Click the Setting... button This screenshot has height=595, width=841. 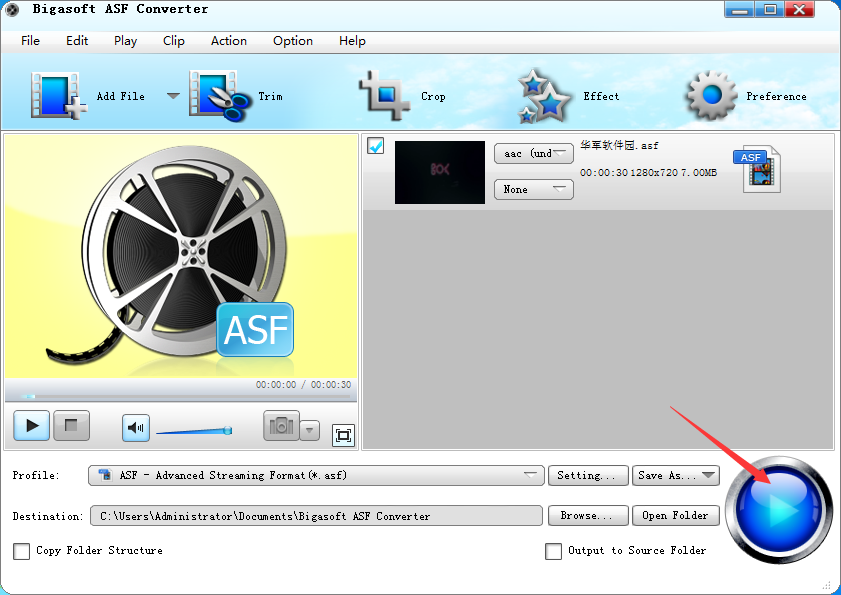[588, 475]
